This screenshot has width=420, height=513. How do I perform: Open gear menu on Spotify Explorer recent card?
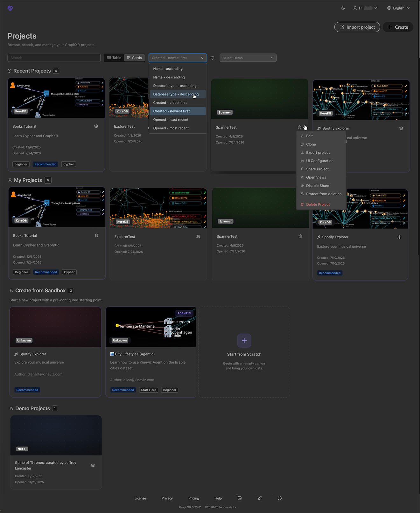[401, 128]
